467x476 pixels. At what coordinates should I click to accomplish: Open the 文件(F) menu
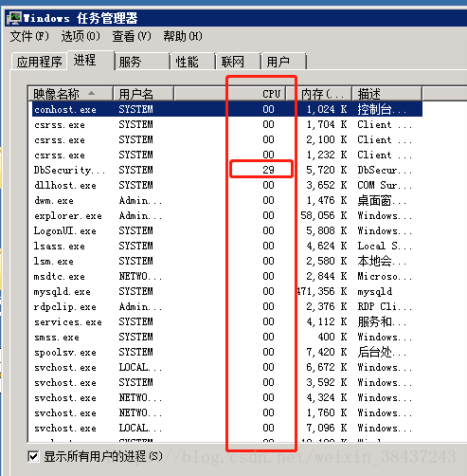[29, 36]
